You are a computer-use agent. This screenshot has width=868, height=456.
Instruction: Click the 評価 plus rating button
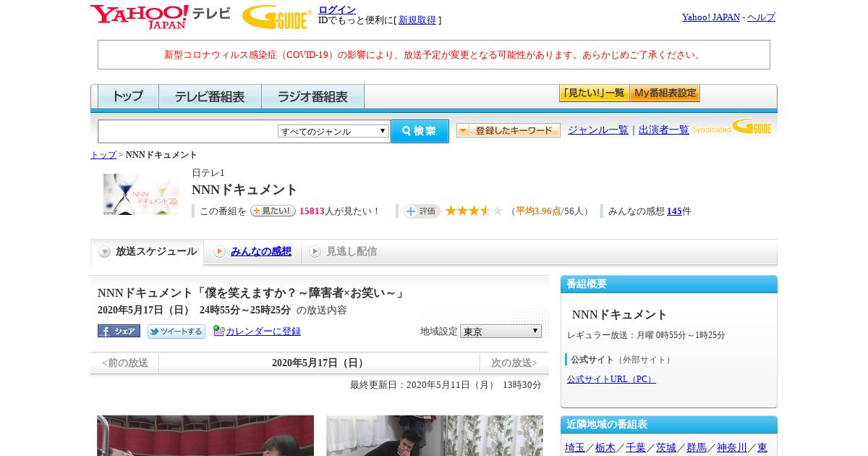tap(422, 211)
